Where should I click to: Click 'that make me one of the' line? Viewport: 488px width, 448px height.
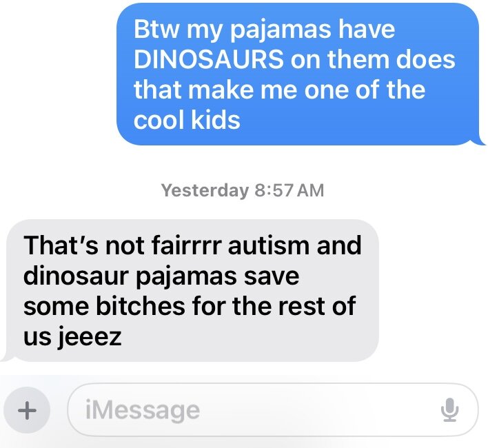(x=279, y=90)
